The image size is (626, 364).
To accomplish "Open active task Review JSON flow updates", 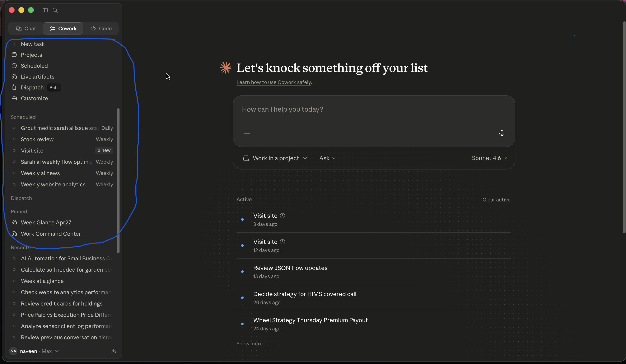I will [x=373, y=272].
